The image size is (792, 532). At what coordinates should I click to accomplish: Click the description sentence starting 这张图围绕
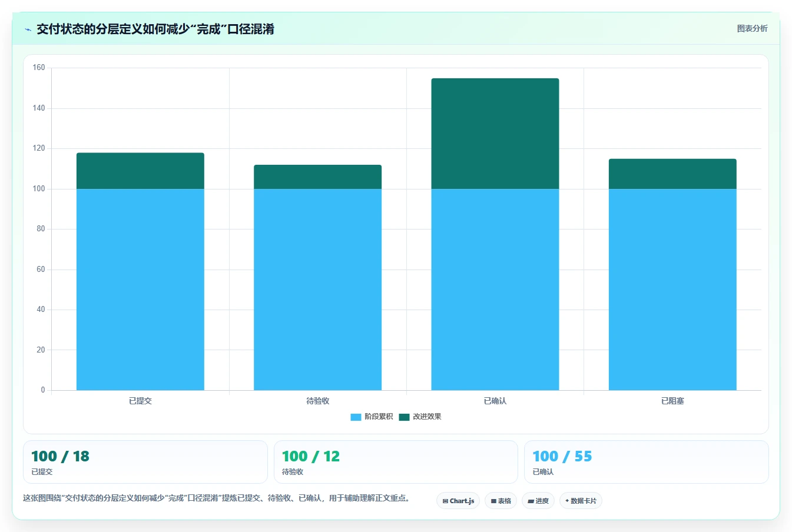tap(216, 498)
